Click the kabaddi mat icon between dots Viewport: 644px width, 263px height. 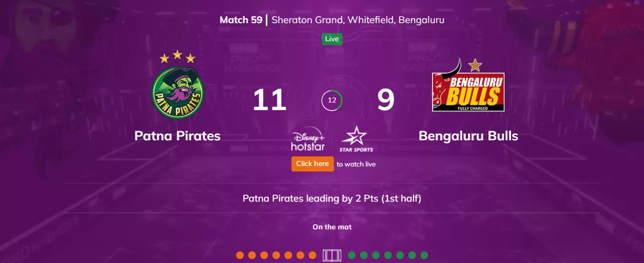click(x=332, y=255)
